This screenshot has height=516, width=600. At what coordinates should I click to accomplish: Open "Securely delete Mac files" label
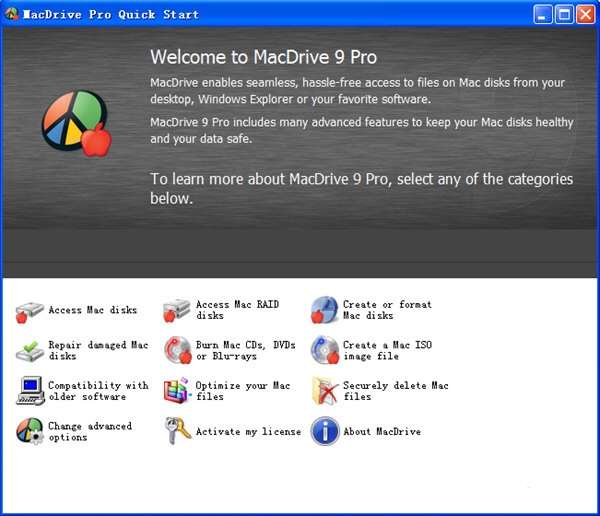tap(396, 391)
